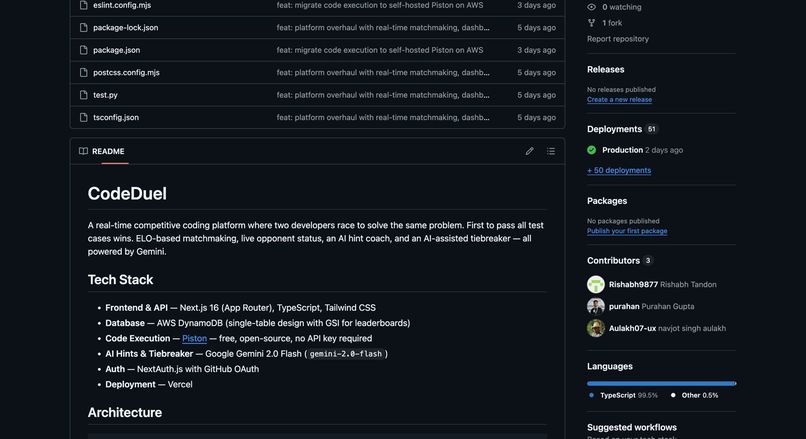
Task: Show the + 50 deployments link
Action: tap(619, 170)
